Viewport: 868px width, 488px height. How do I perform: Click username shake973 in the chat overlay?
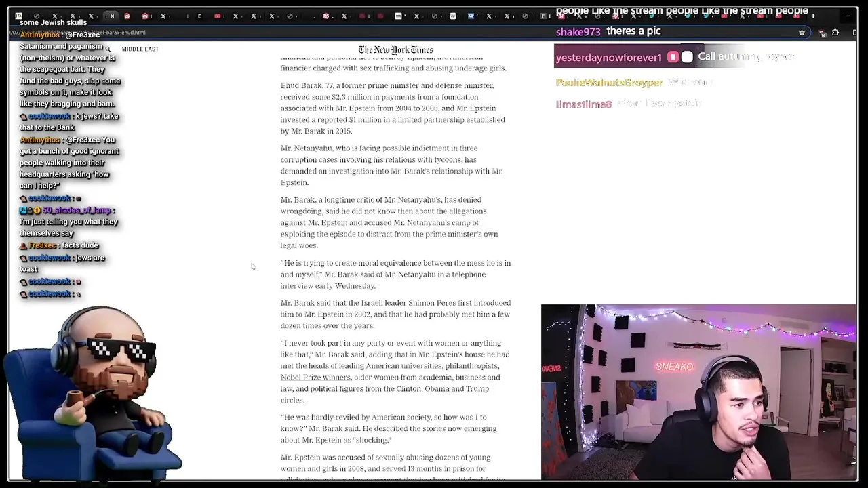578,32
